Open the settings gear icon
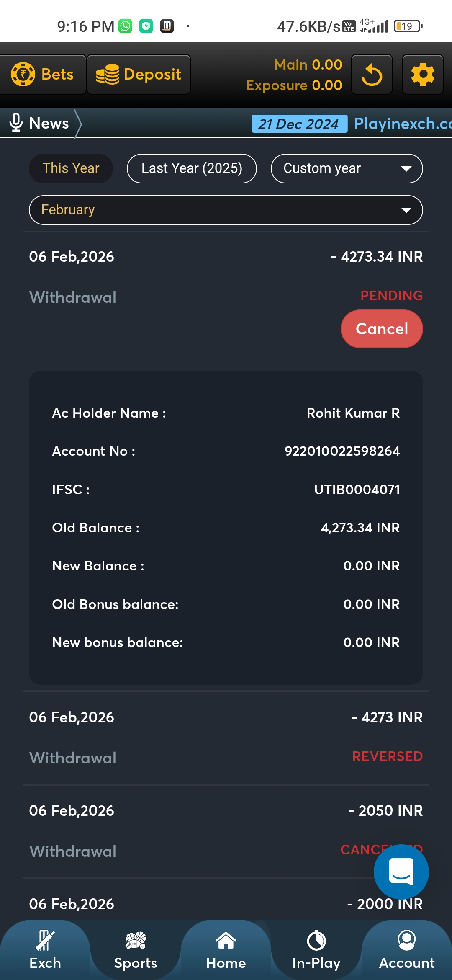Viewport: 452px width, 980px height. pyautogui.click(x=423, y=75)
